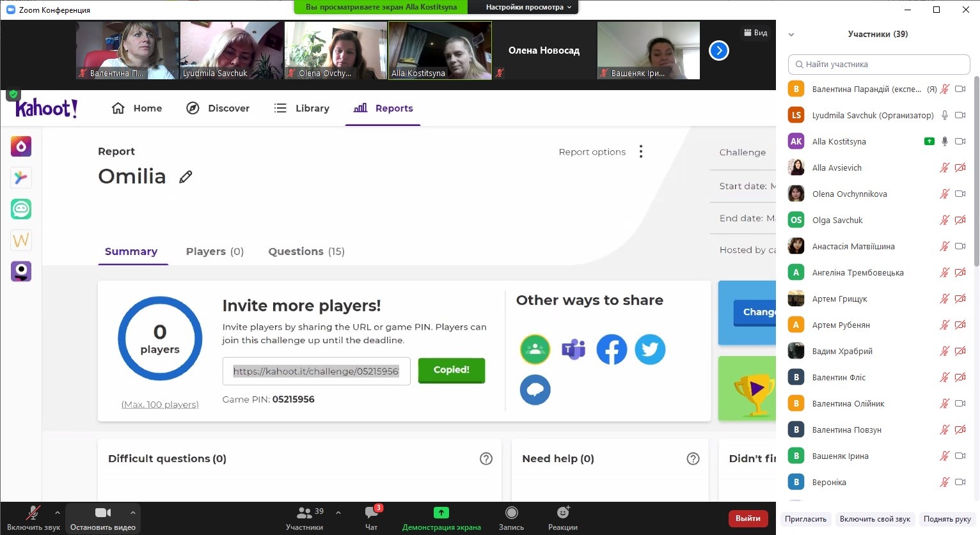Click the green Copied! button

[x=451, y=370]
